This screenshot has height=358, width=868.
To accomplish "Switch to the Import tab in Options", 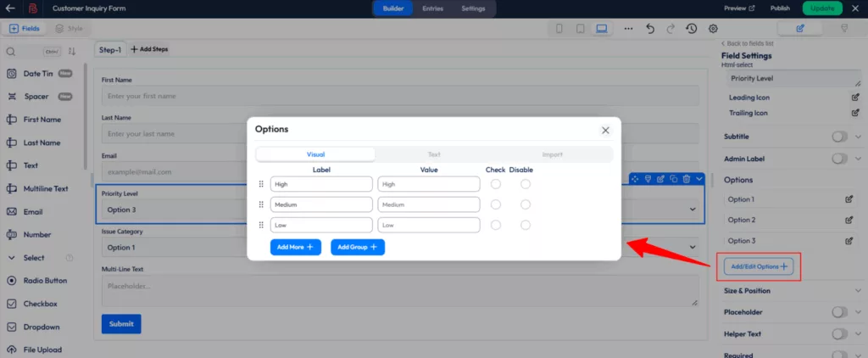I will [x=553, y=154].
